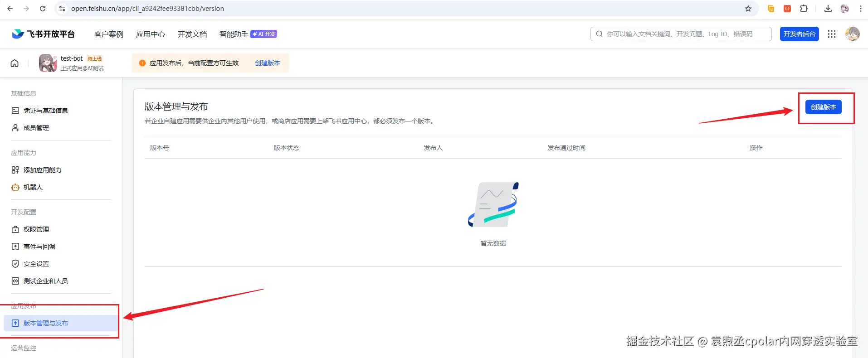
Task: Click the blue 创建版本 button
Action: pos(824,107)
